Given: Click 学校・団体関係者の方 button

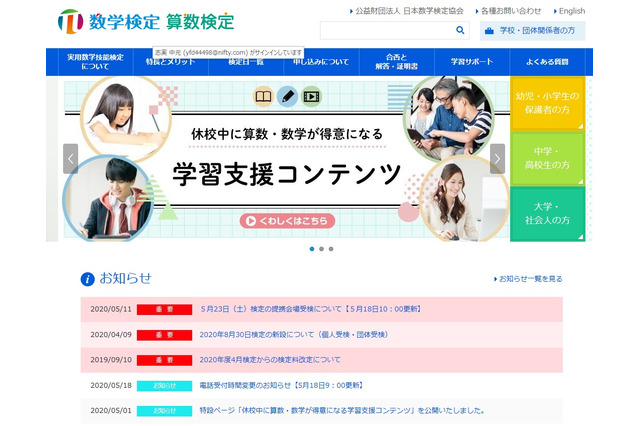Looking at the screenshot, I should tap(532, 31).
